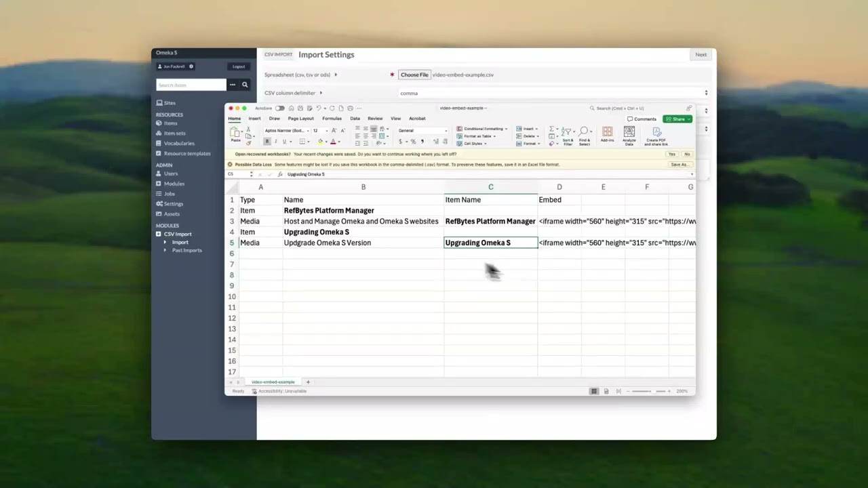Click the Home icon in Excel title bar
The width and height of the screenshot is (868, 488).
point(291,108)
